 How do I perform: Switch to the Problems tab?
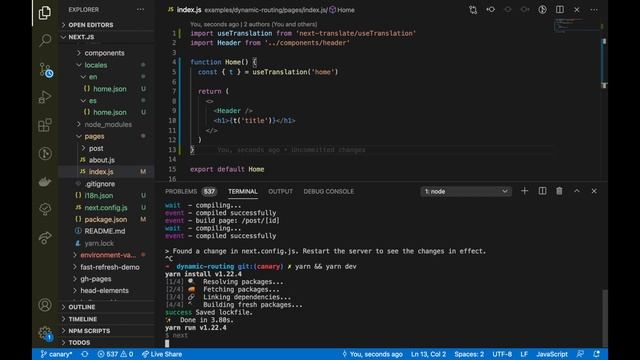pos(190,191)
